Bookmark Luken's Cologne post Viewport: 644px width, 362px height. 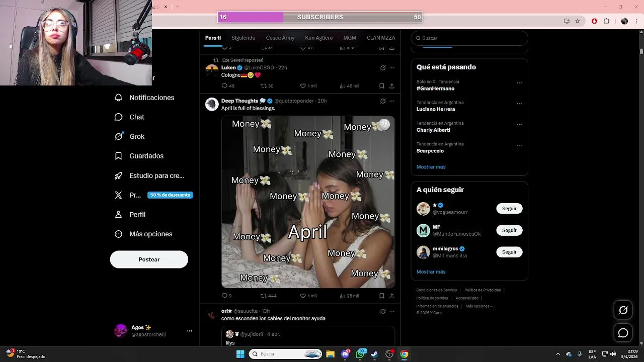[x=382, y=86]
